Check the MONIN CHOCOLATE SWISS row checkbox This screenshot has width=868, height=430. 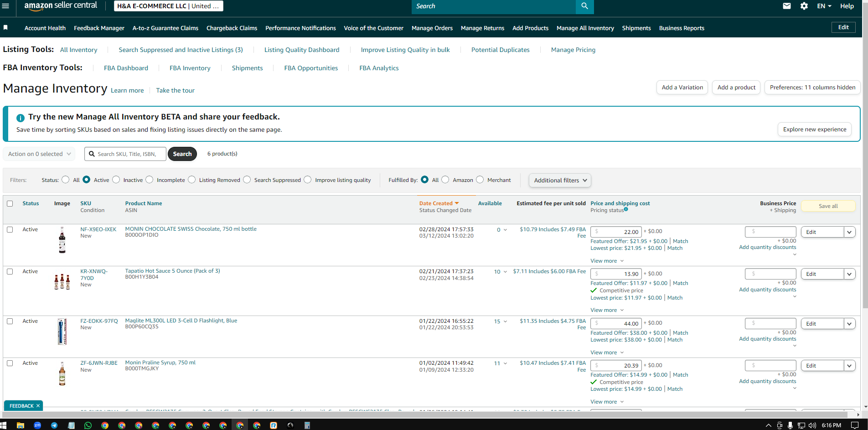click(10, 230)
